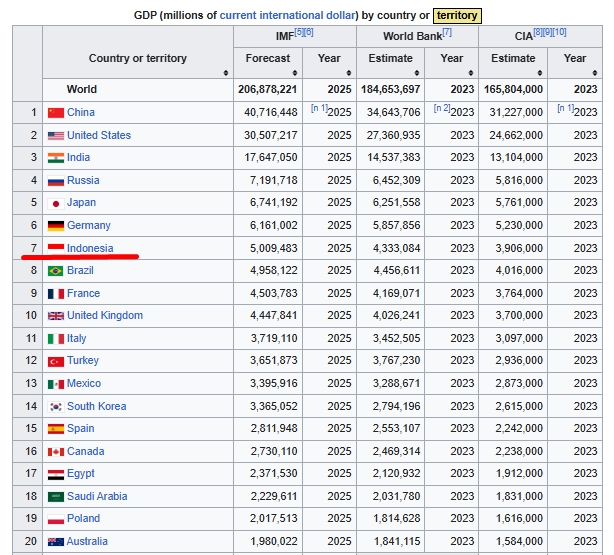Click the Saudi Arabia flag icon
Viewport: 614px width, 555px height.
click(56, 497)
